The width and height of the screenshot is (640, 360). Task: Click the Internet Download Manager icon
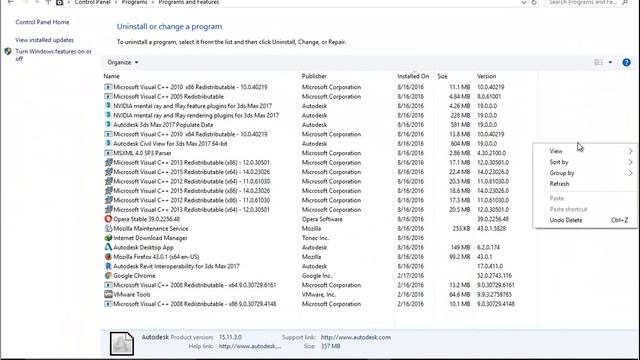108,238
